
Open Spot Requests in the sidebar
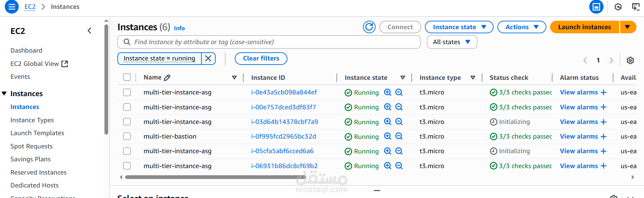click(x=32, y=146)
